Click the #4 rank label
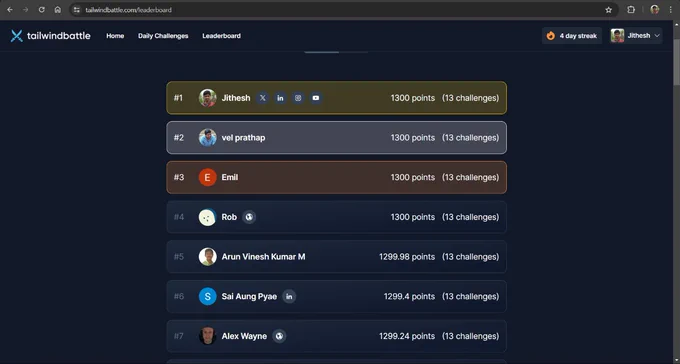This screenshot has height=364, width=680. click(x=179, y=217)
